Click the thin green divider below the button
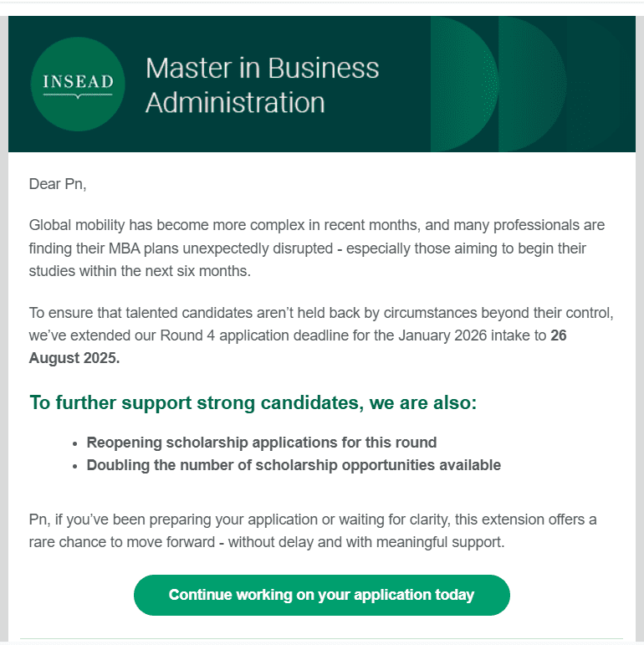The width and height of the screenshot is (644, 645). [322, 638]
